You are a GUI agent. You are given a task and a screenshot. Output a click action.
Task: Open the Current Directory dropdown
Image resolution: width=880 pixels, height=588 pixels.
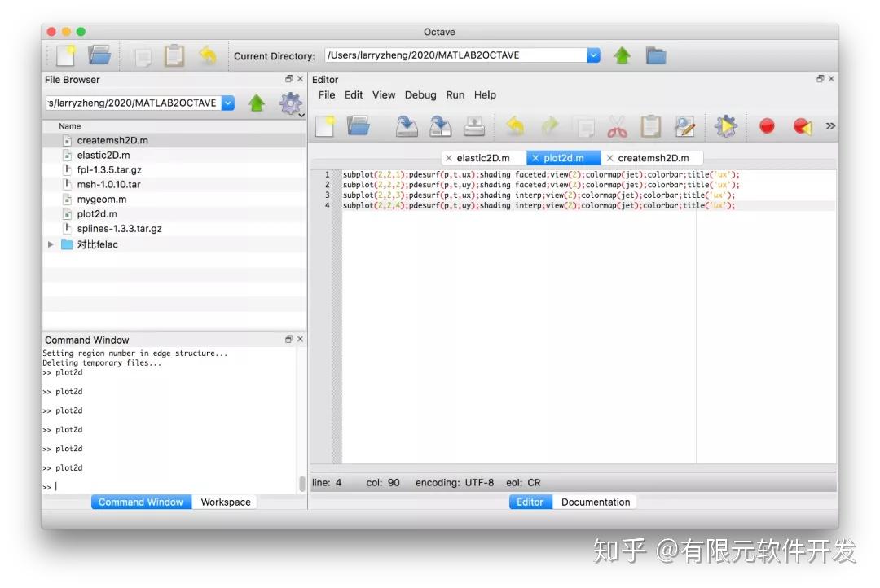tap(593, 55)
